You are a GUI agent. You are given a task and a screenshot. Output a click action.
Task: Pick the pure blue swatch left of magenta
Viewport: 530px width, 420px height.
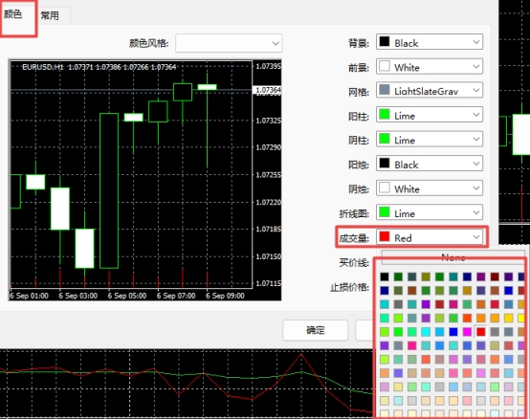point(453,332)
